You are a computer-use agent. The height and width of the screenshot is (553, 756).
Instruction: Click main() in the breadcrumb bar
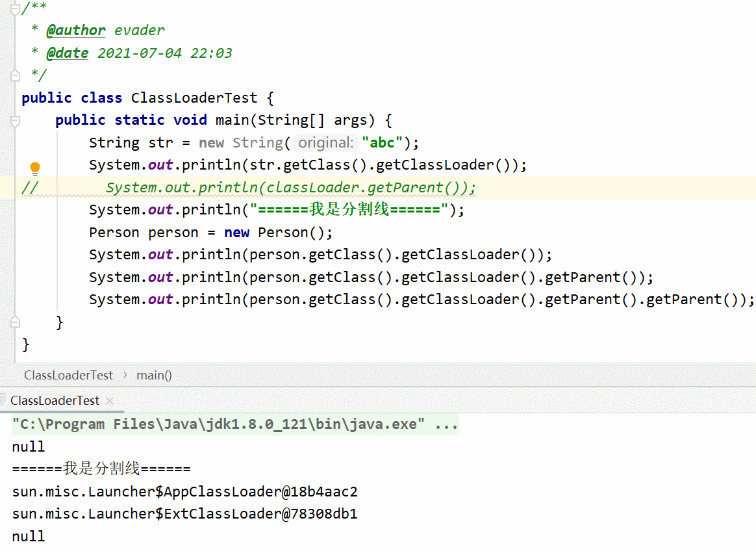coord(154,375)
